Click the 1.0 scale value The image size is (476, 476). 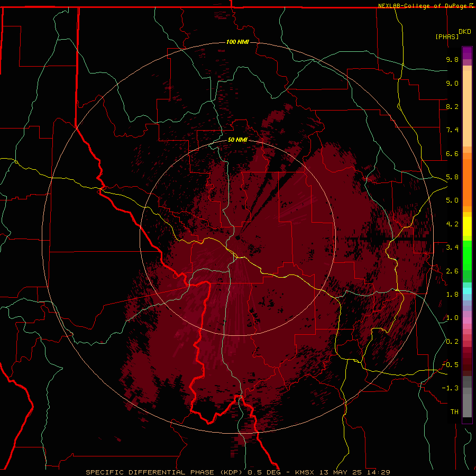452,318
